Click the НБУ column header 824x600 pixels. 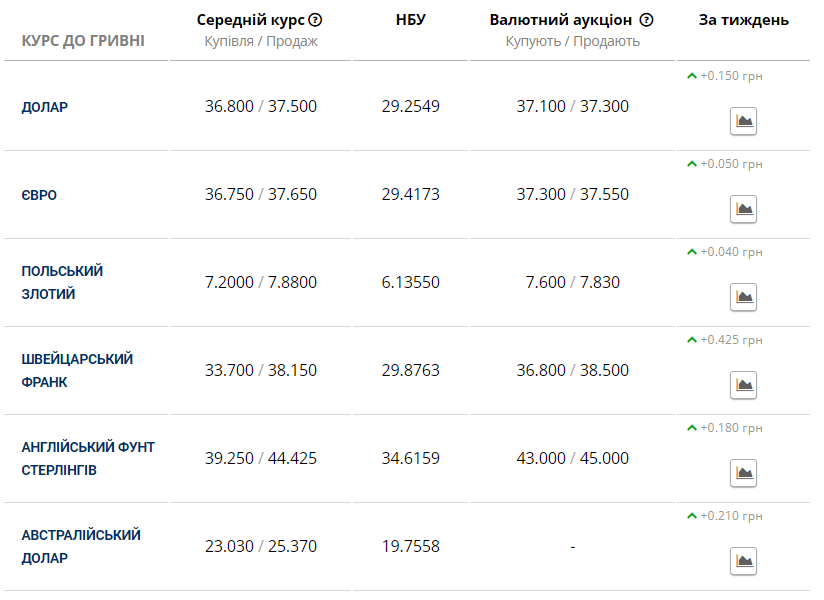pyautogui.click(x=410, y=20)
